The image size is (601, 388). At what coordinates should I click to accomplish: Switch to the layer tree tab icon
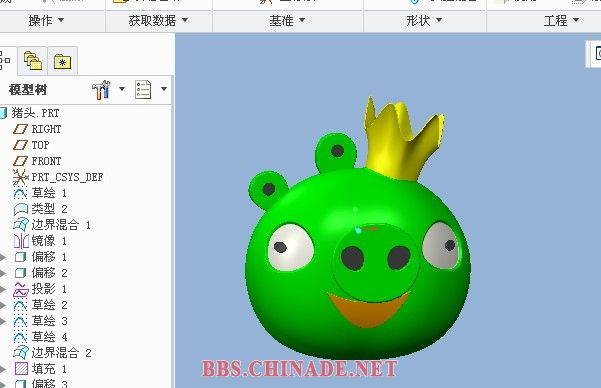tap(33, 61)
